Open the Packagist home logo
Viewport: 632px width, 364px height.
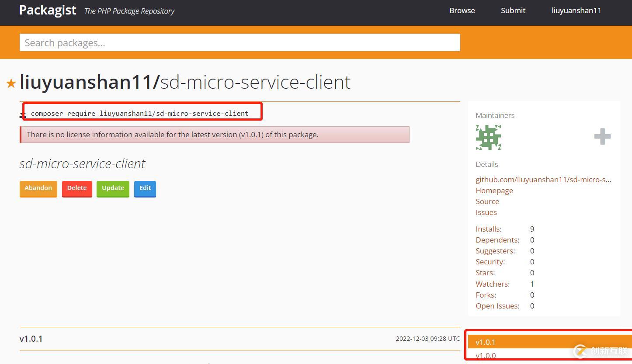pyautogui.click(x=48, y=10)
